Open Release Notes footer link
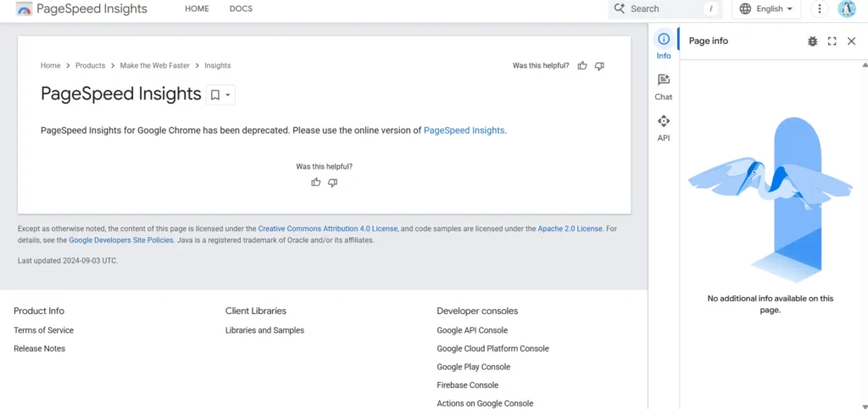Image resolution: width=868 pixels, height=409 pixels. point(39,348)
